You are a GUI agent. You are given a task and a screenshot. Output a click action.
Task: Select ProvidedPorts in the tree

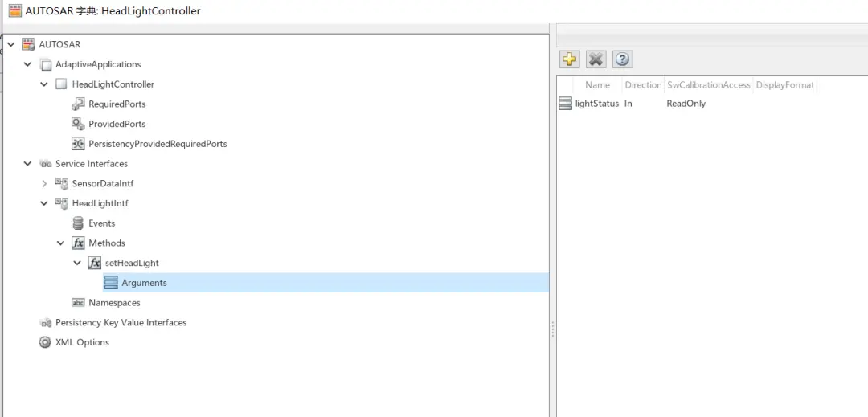[117, 124]
